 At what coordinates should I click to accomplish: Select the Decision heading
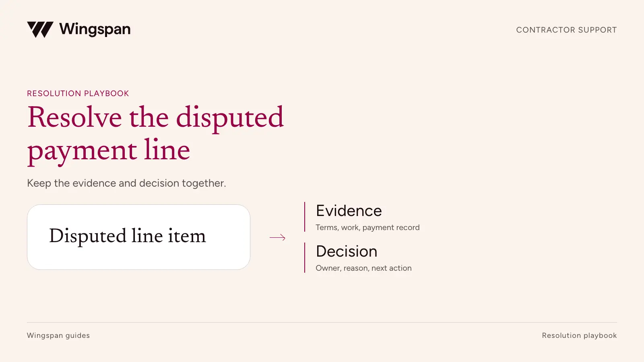[x=347, y=251]
